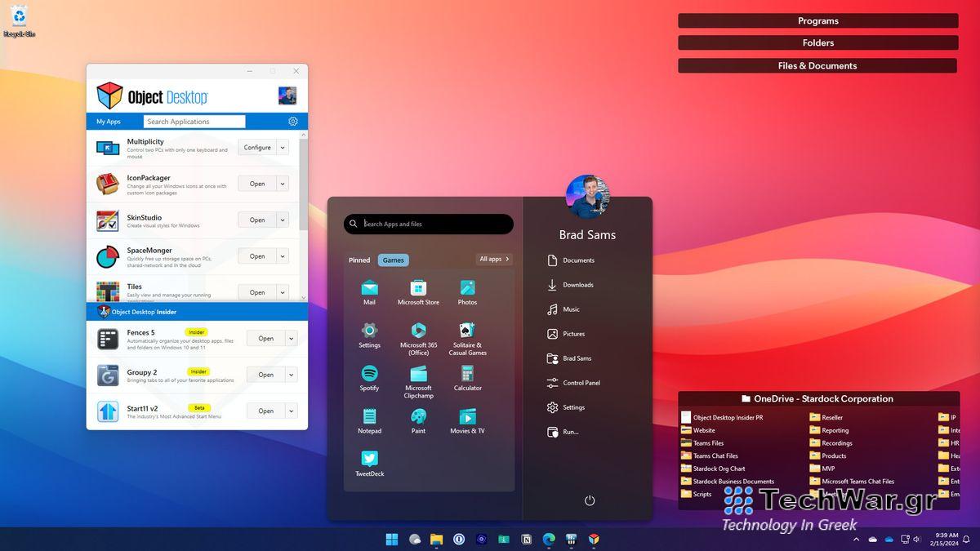Click the settings gear in Object Desktop

click(x=293, y=121)
